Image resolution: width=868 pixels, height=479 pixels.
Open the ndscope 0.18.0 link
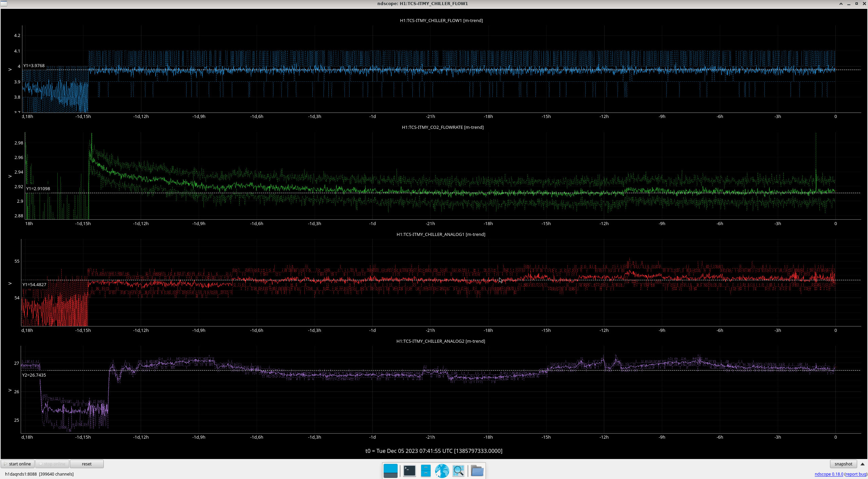tap(829, 474)
